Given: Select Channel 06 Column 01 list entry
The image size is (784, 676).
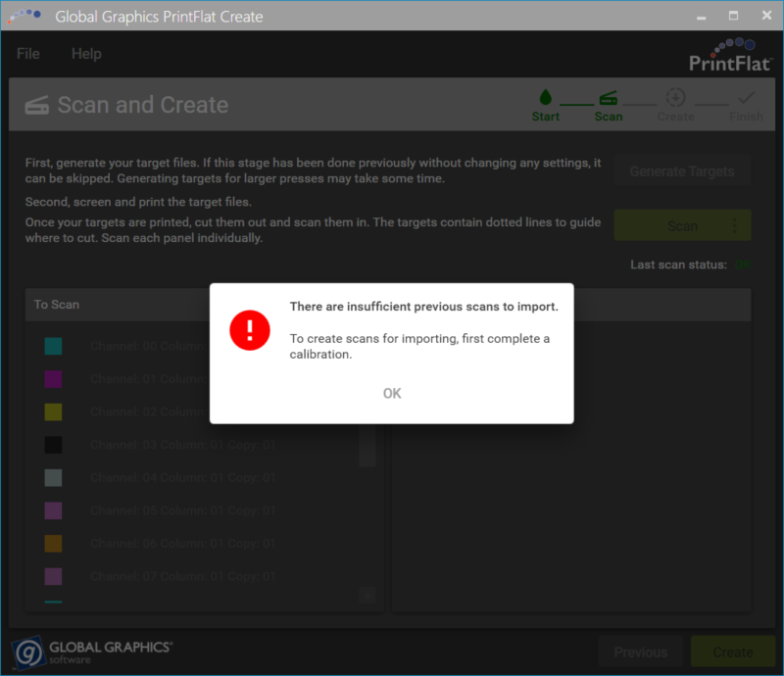Looking at the screenshot, I should click(182, 544).
